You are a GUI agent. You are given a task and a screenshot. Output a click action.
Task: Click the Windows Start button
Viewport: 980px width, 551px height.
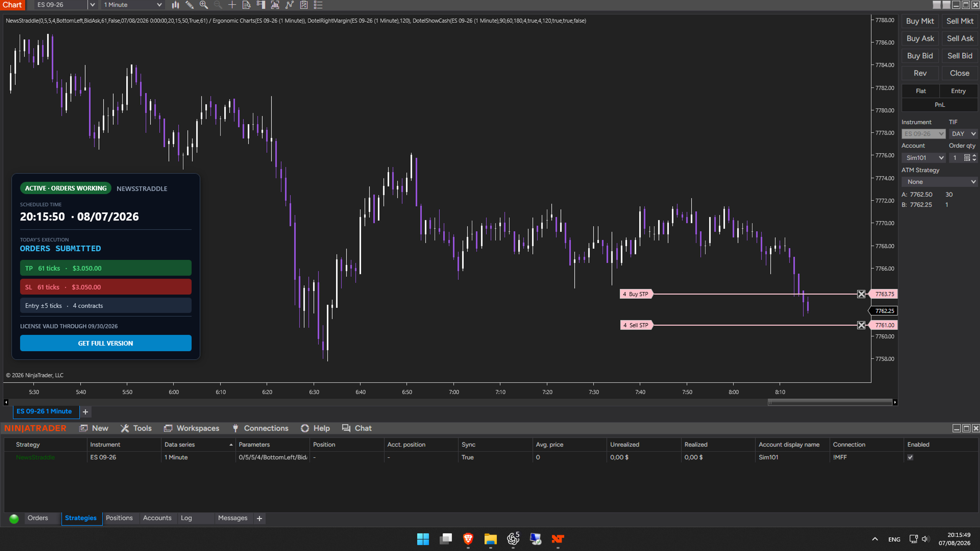(x=423, y=539)
